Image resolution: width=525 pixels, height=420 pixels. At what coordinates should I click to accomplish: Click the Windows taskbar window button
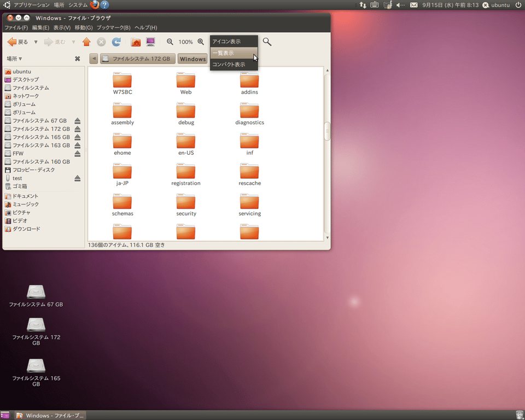pos(50,415)
